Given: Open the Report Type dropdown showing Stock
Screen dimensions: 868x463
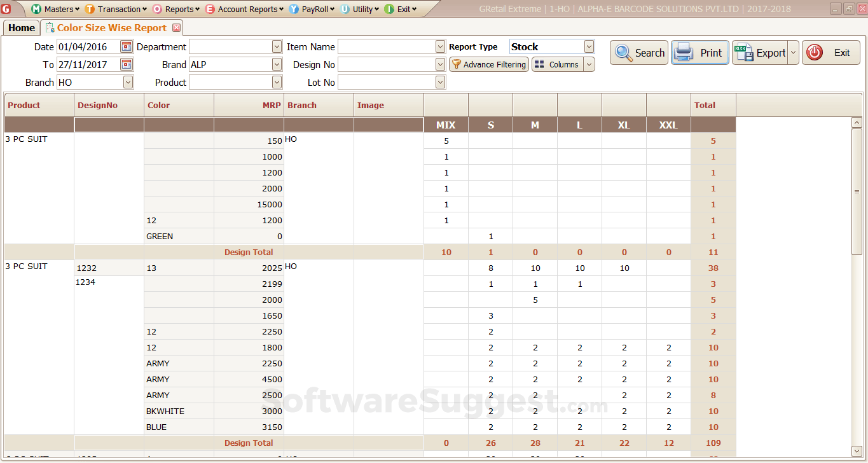Looking at the screenshot, I should [x=589, y=46].
